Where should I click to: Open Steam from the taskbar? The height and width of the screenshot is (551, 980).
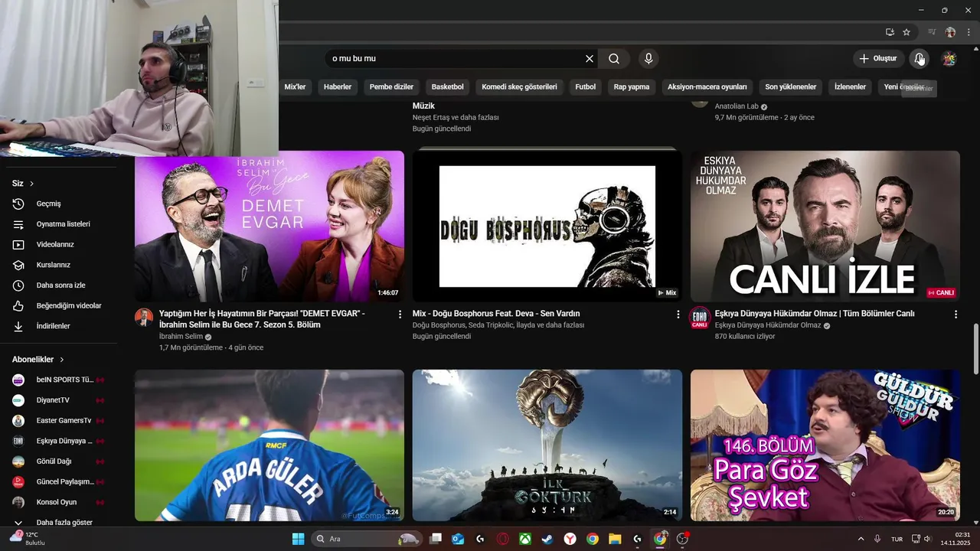click(547, 539)
